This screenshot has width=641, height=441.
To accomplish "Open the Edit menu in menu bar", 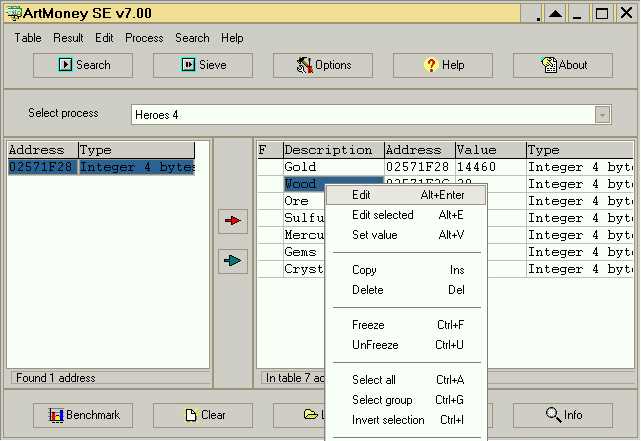I will tap(104, 38).
